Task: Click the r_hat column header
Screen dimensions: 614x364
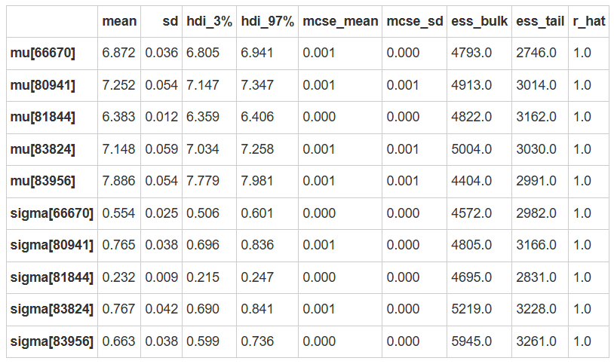Action: click(x=589, y=21)
